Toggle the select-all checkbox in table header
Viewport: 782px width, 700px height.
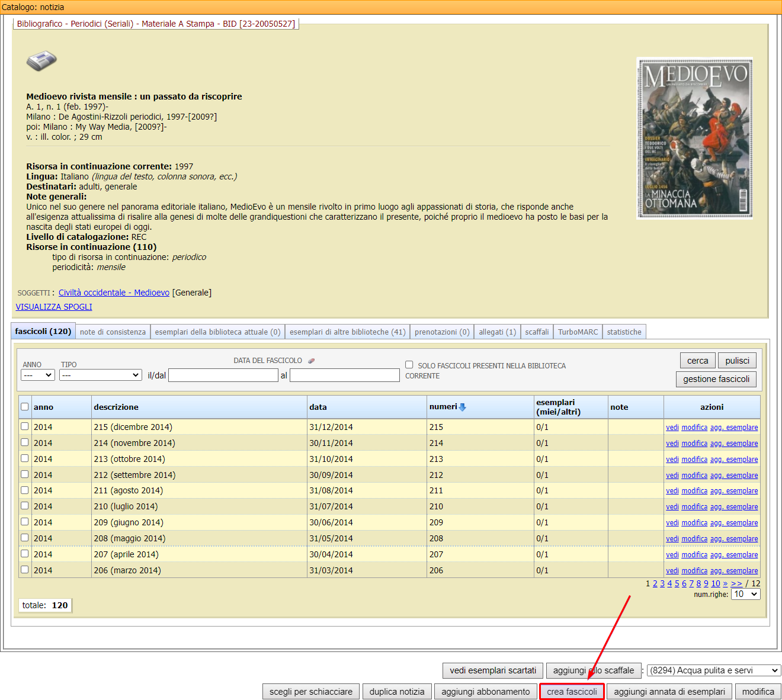tap(25, 407)
